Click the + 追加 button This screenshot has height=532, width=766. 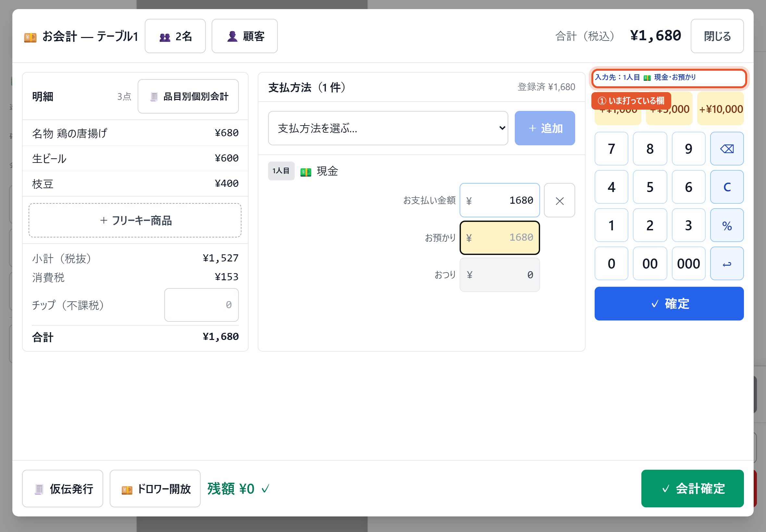click(x=545, y=128)
